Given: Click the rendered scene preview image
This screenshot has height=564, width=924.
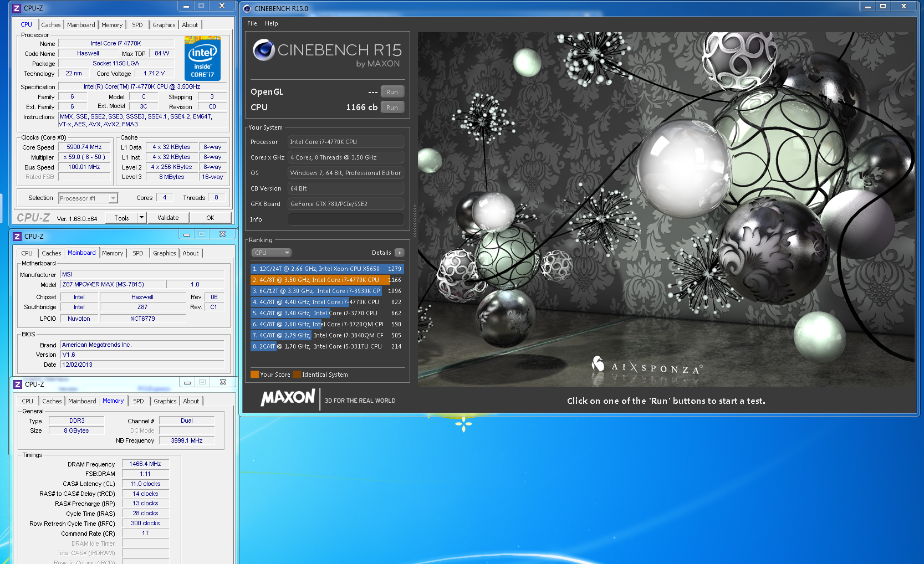Looking at the screenshot, I should 666,209.
